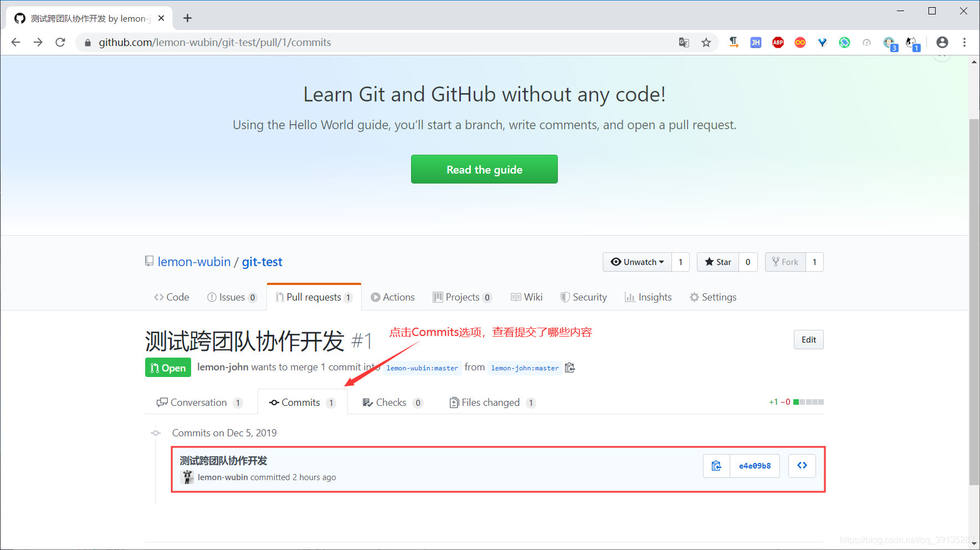Open a new browser tab
The image size is (980, 550).
[188, 18]
